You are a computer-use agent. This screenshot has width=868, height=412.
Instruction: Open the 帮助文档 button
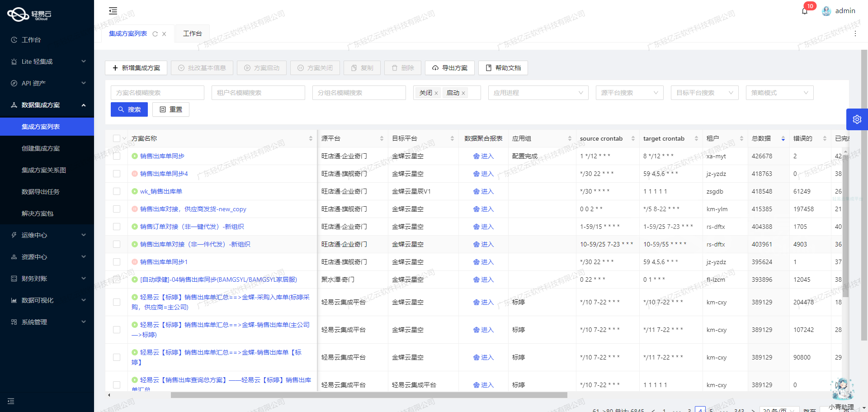pyautogui.click(x=503, y=68)
